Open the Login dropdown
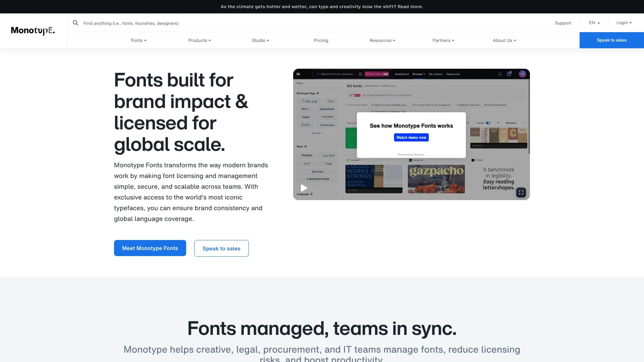This screenshot has width=644, height=362. click(624, 23)
